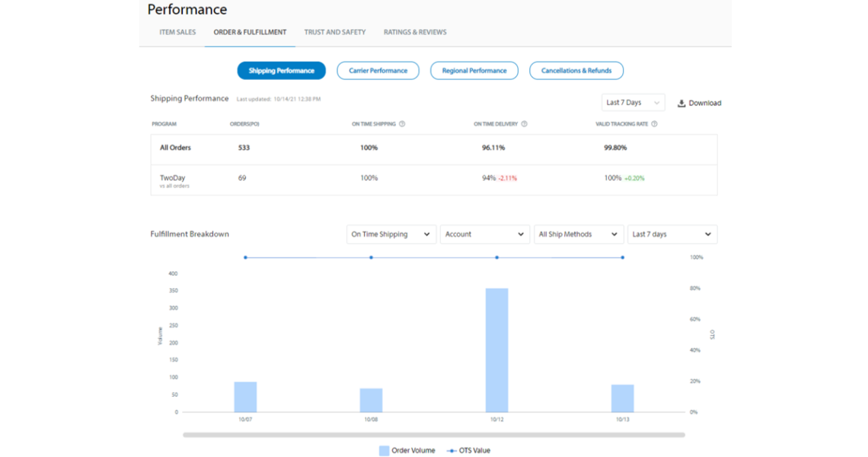Click the Download icon for shipping performance
The width and height of the screenshot is (868, 457).
click(681, 102)
